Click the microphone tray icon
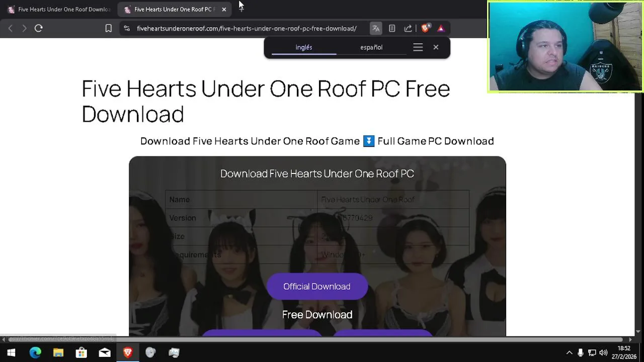This screenshot has width=644, height=362. click(x=580, y=352)
